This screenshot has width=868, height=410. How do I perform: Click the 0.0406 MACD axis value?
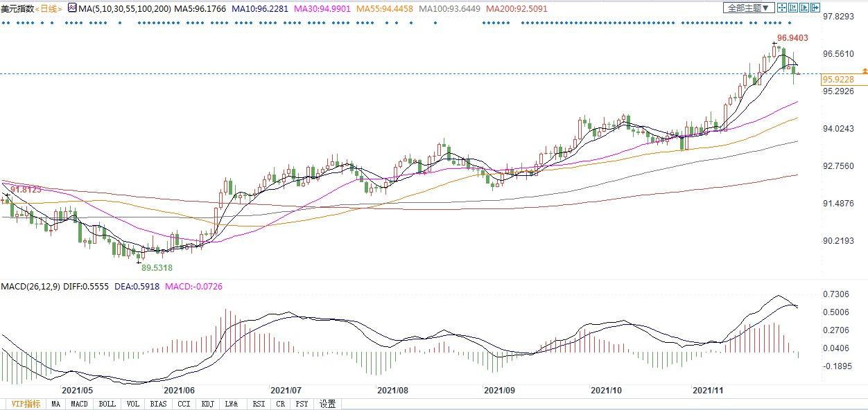pyautogui.click(x=836, y=348)
